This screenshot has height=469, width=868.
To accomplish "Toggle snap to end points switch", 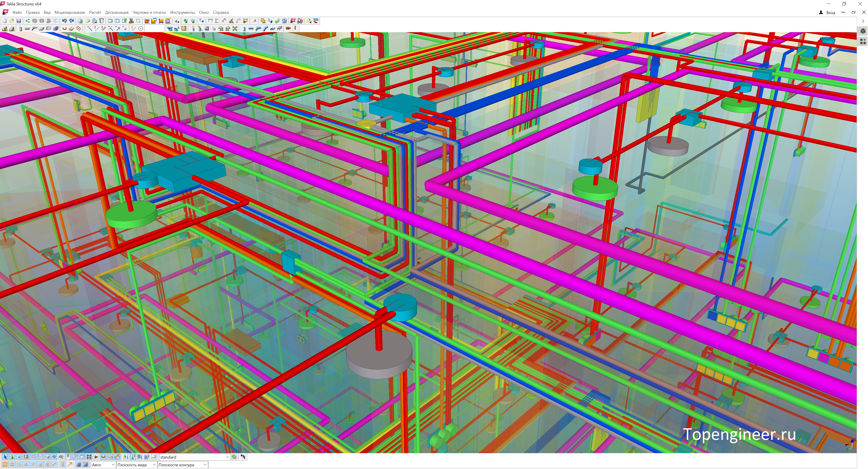I will (x=12, y=465).
